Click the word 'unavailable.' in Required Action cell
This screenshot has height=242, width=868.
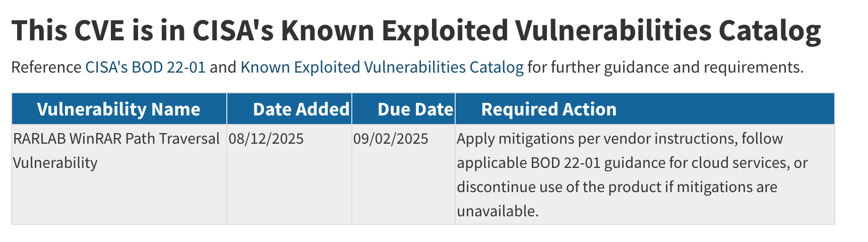click(x=498, y=211)
